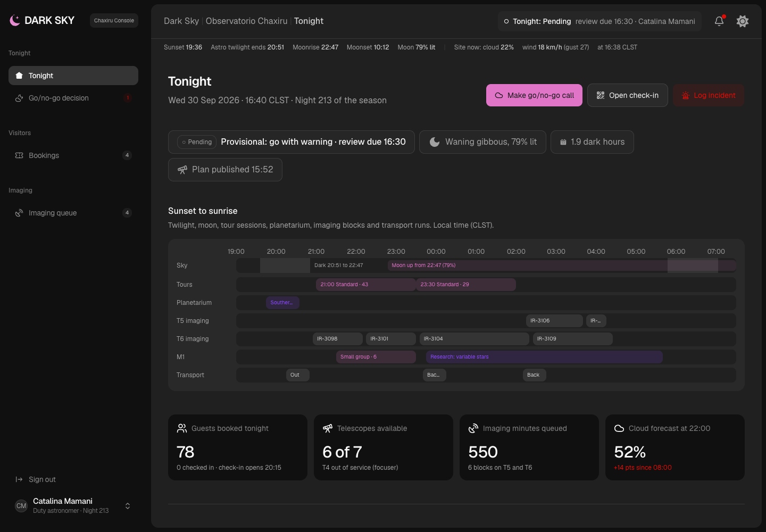Image resolution: width=766 pixels, height=532 pixels.
Task: Click the satellite icon on Imaging minutes card
Action: (473, 428)
